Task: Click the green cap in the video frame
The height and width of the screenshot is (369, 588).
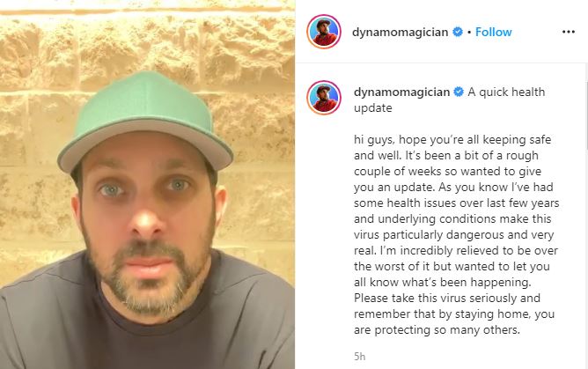Action: 145,120
